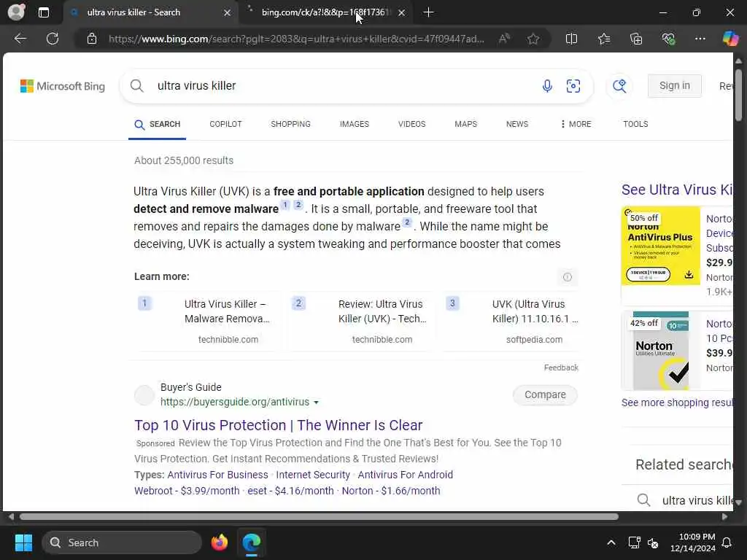Click the Feedback link
Viewport: 747px width, 560px height.
[x=561, y=367]
